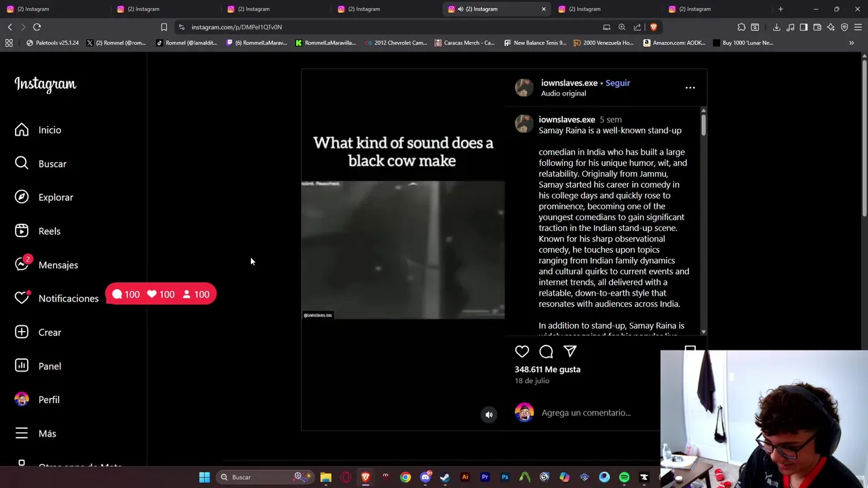
Task: Toggle browser sidebar panel
Action: pyautogui.click(x=804, y=27)
